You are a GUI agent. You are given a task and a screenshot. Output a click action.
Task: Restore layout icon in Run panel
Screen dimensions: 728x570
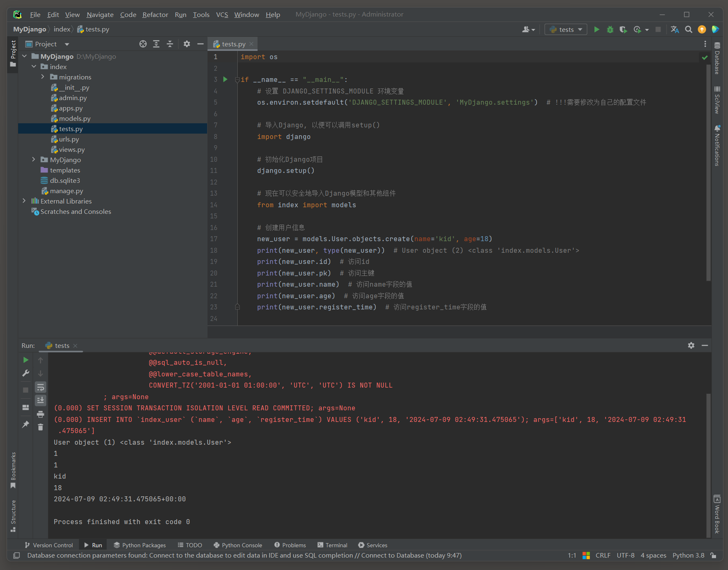click(x=26, y=407)
